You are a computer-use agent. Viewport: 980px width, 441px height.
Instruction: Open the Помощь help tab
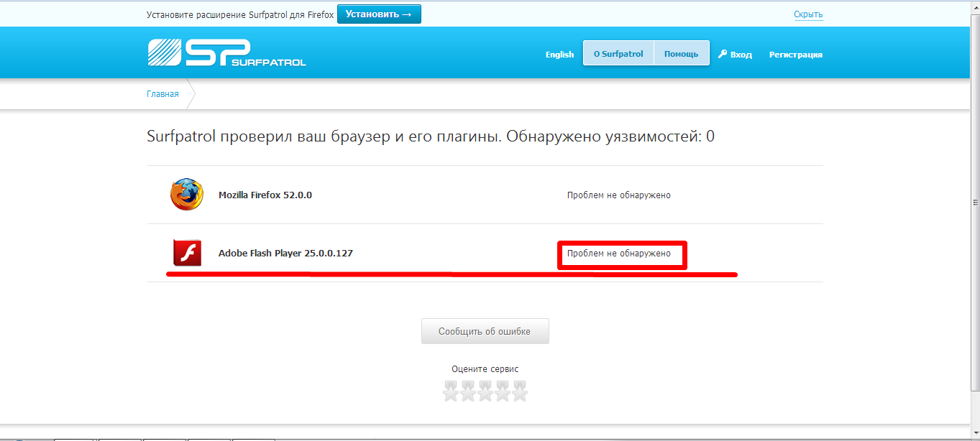681,54
